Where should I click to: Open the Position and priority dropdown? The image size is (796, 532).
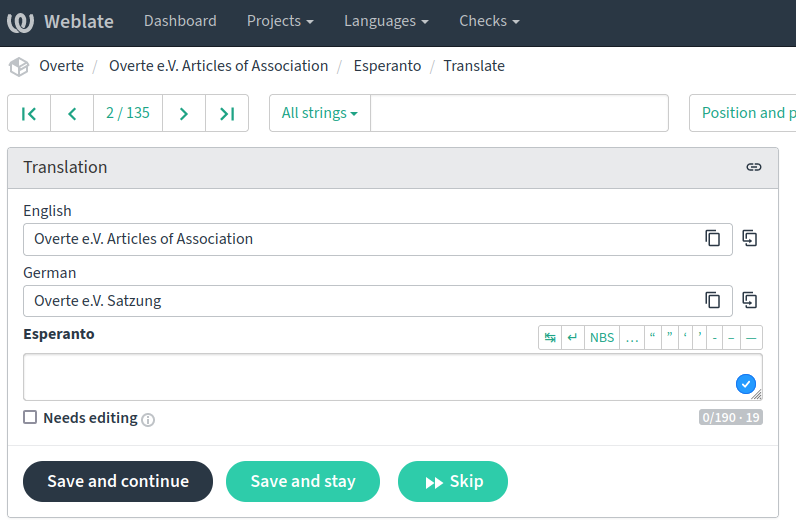[743, 113]
